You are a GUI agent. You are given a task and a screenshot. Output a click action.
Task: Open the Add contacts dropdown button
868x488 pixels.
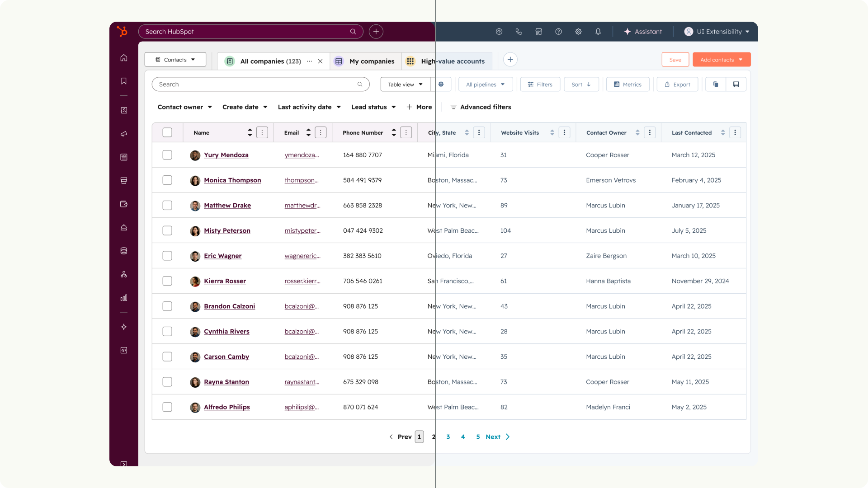click(x=722, y=60)
